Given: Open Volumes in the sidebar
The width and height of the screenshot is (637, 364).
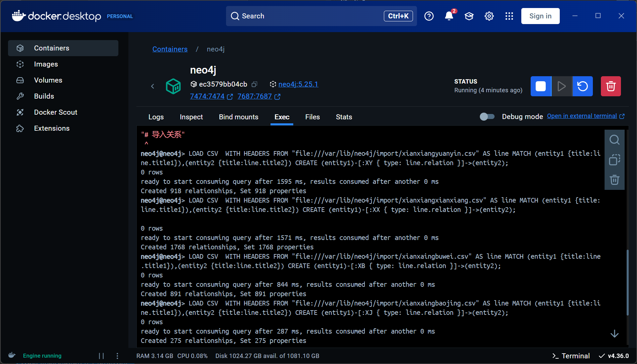Looking at the screenshot, I should pos(63,80).
